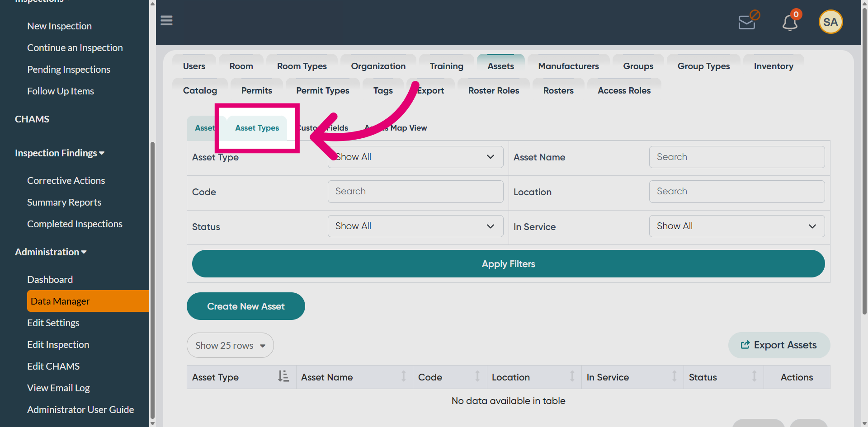Open the In Service filter dropdown
This screenshot has width=868, height=427.
[737, 226]
